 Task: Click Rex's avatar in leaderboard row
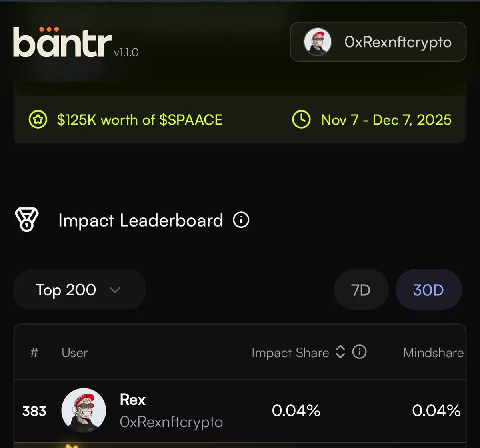point(84,410)
